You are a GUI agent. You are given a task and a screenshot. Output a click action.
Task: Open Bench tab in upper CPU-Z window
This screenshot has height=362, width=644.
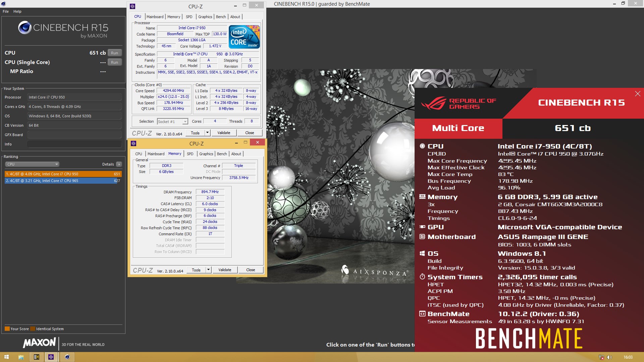[x=221, y=17]
